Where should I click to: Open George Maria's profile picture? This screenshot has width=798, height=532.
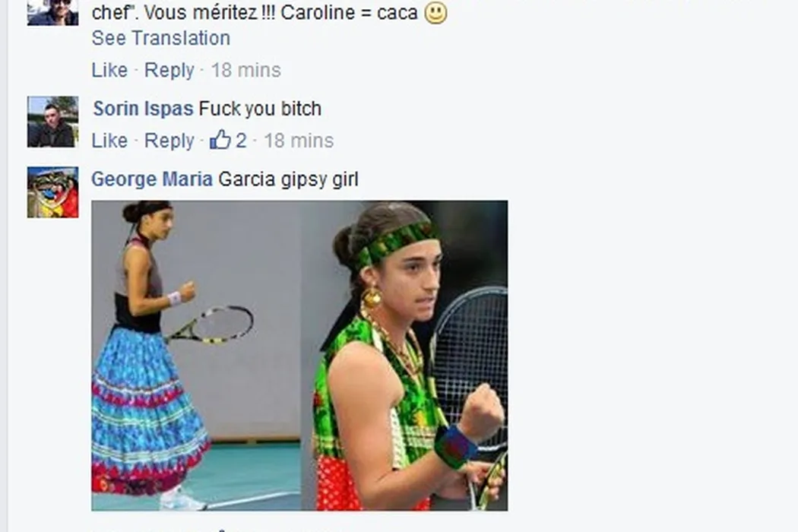point(53,192)
